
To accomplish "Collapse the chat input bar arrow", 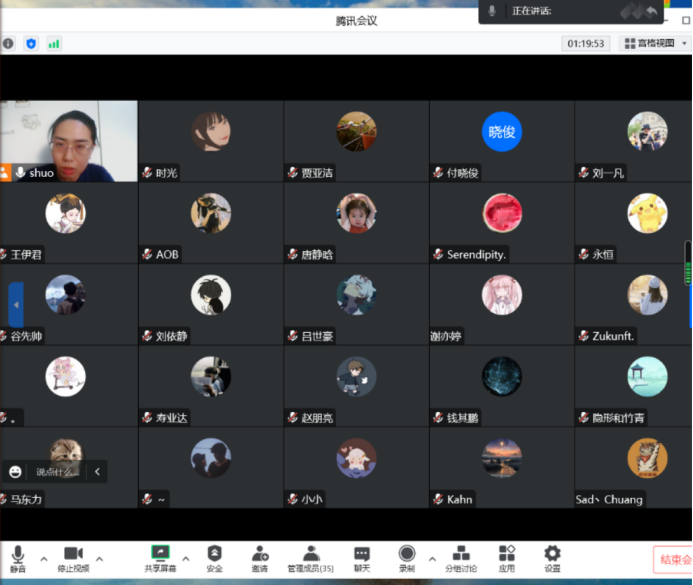I will pos(97,471).
